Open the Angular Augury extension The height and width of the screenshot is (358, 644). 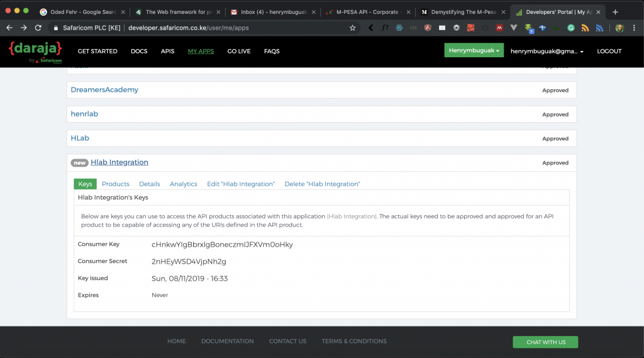428,28
